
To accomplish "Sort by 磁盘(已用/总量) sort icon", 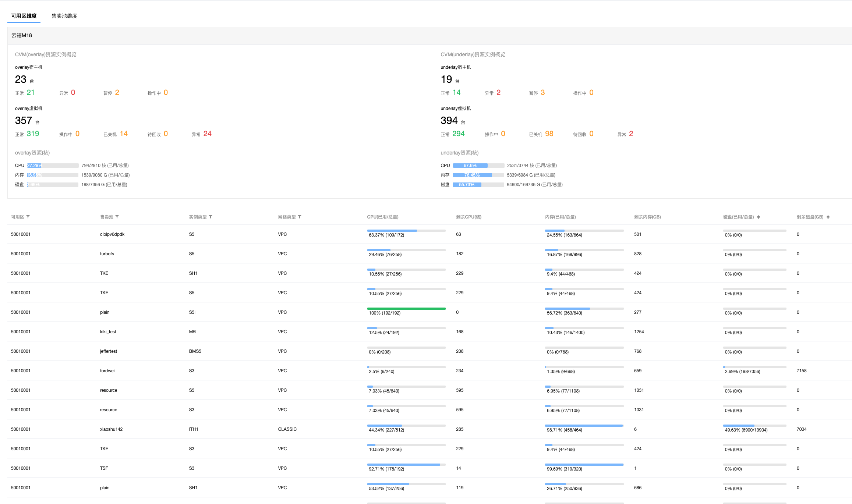I will tap(759, 217).
